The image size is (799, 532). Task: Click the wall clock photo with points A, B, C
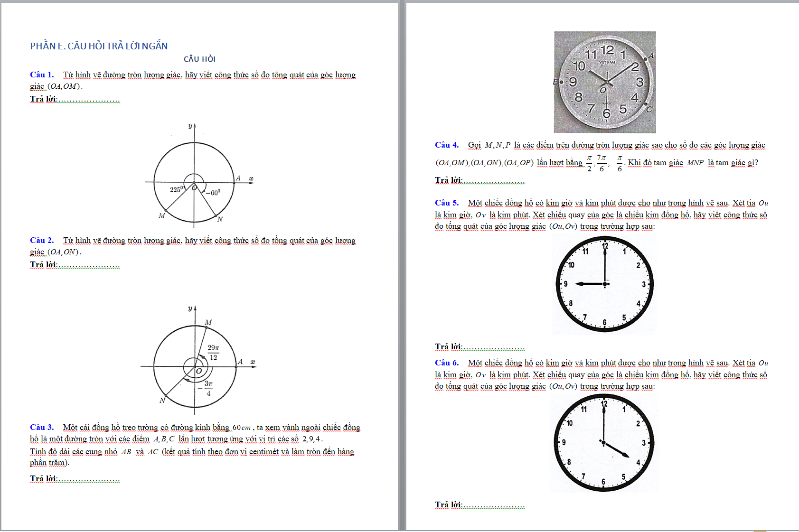(x=604, y=82)
